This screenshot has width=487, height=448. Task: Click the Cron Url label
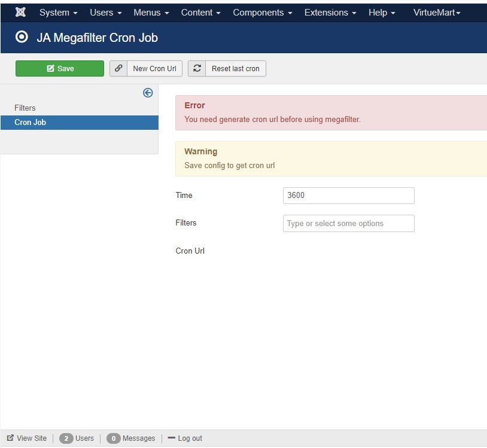click(x=190, y=251)
